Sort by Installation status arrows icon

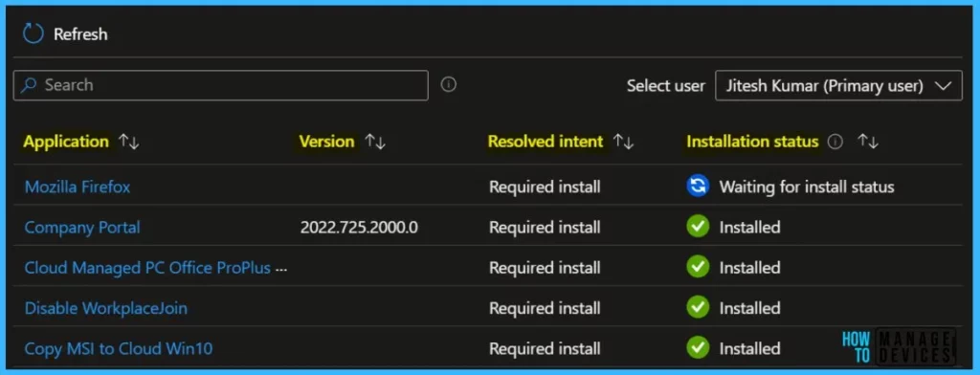tap(867, 142)
